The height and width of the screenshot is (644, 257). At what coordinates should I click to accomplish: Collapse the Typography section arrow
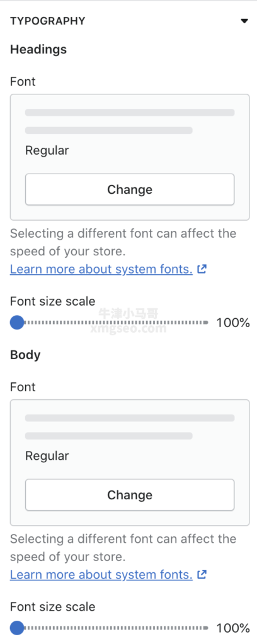pos(244,21)
